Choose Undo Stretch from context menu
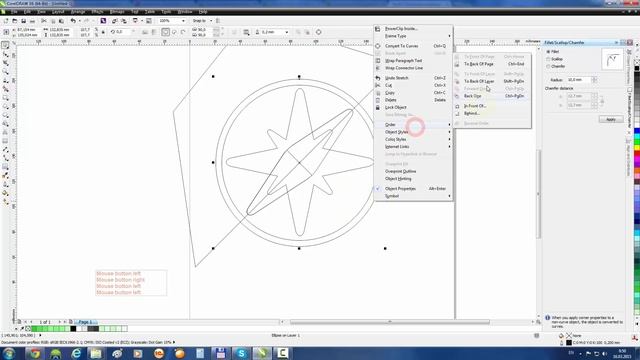640x360 pixels. 413,78
